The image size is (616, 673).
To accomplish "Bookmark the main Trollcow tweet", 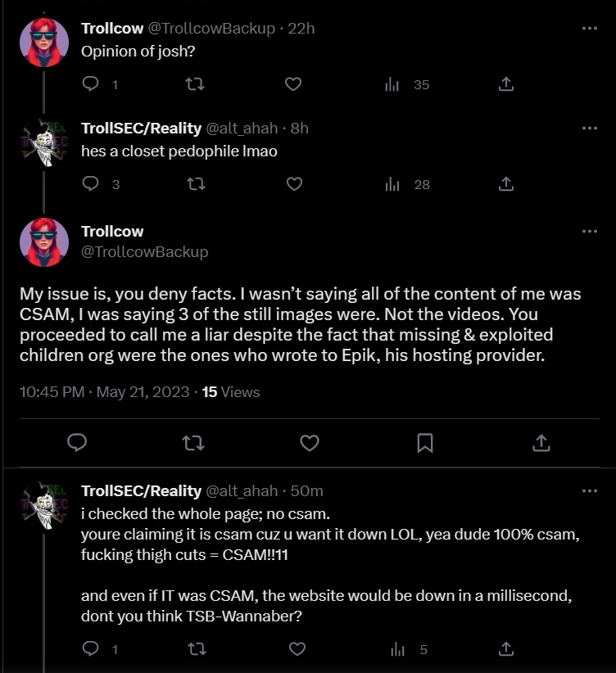I will pos(425,443).
